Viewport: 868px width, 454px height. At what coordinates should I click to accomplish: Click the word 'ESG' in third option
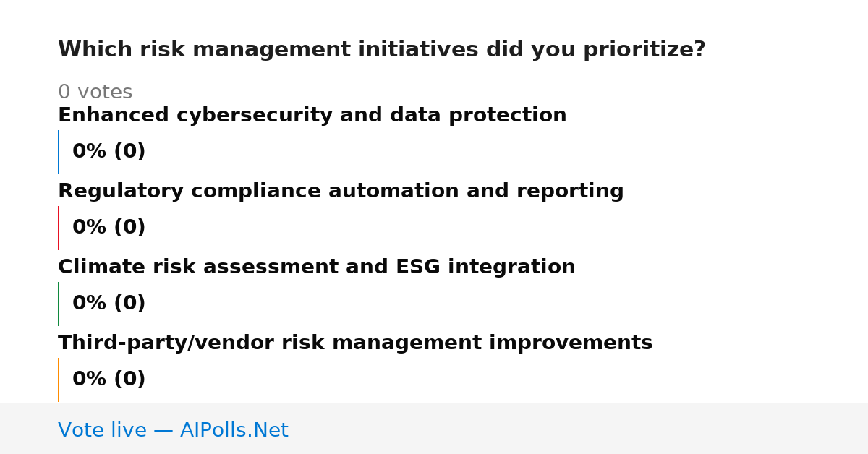point(417,267)
